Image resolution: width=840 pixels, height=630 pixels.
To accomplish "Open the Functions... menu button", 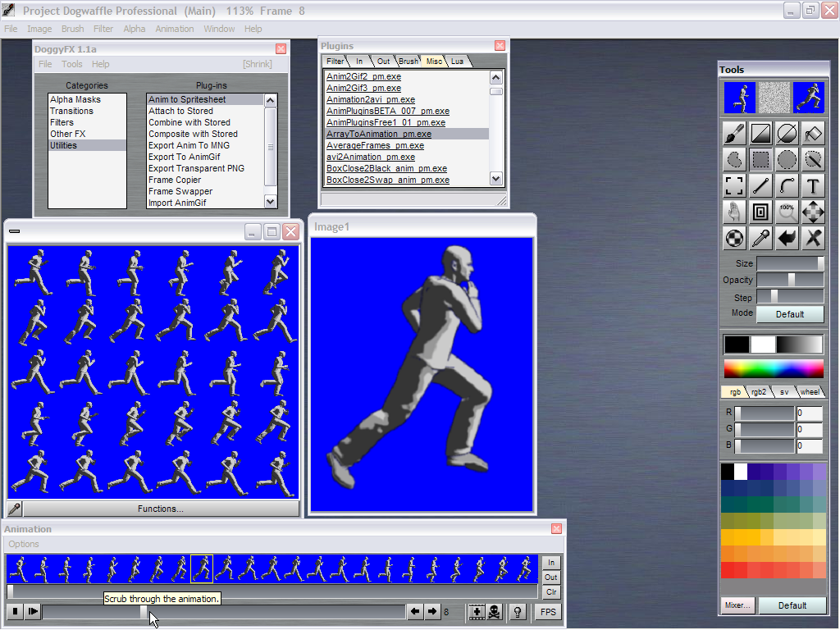I will coord(161,509).
